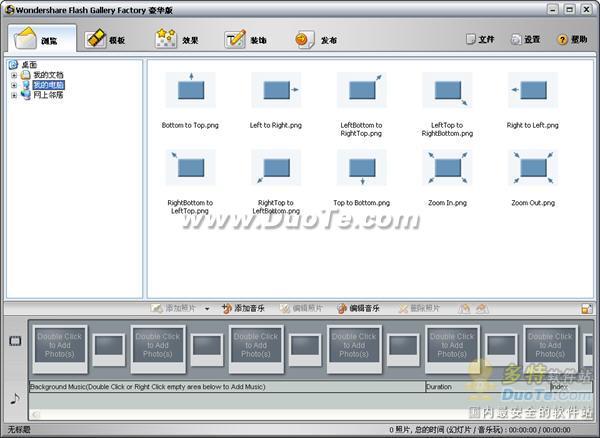Open the 设置 (Settings) menu
Image resolution: width=600 pixels, height=438 pixels.
pos(526,39)
